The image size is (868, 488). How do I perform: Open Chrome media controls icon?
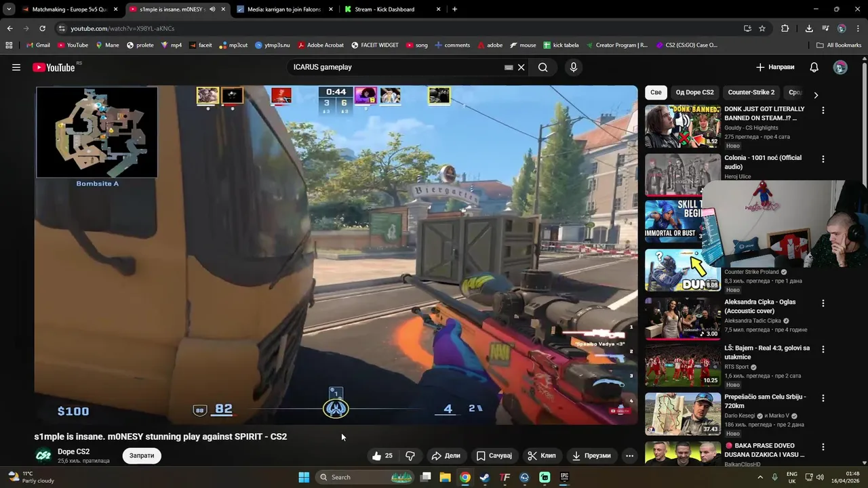pos(825,28)
